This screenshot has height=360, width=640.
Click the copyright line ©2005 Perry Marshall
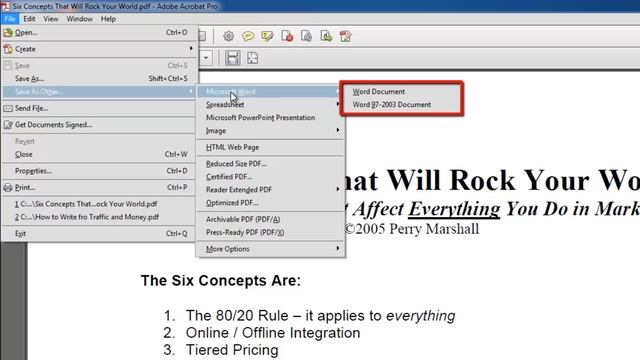411,229
